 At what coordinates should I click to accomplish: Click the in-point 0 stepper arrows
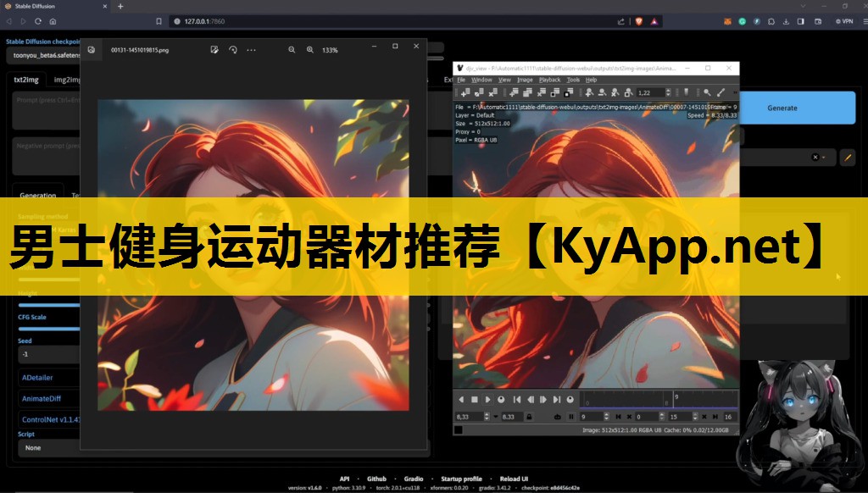click(661, 417)
